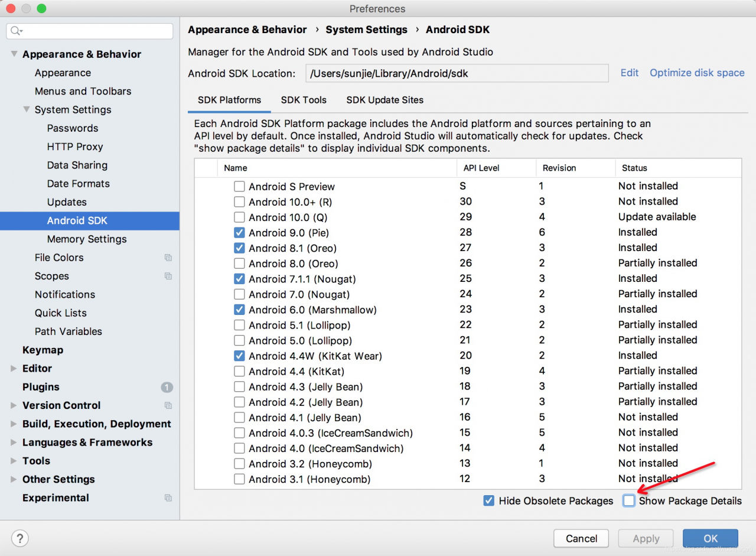Select HTTP Proxy in the settings tree
The height and width of the screenshot is (556, 756).
point(75,147)
